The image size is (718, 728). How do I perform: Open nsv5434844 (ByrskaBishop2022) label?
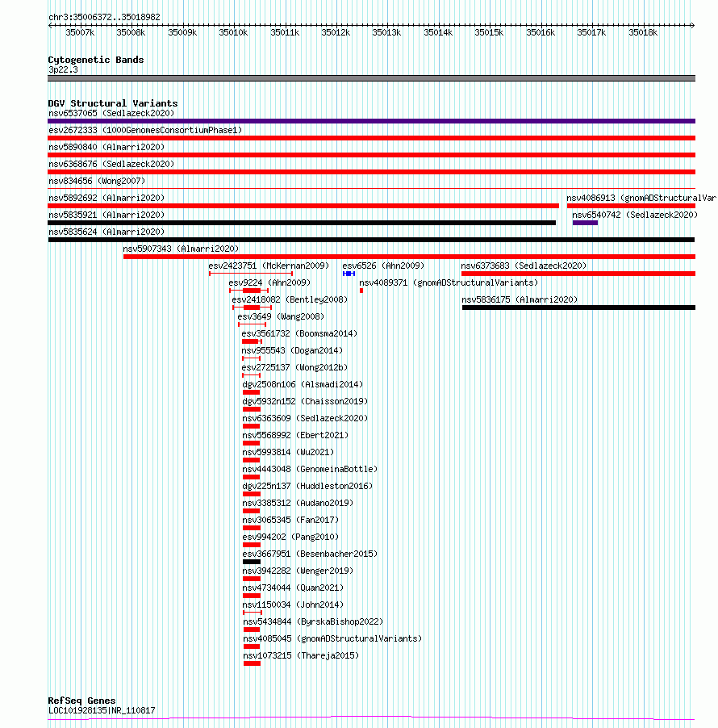point(313,621)
